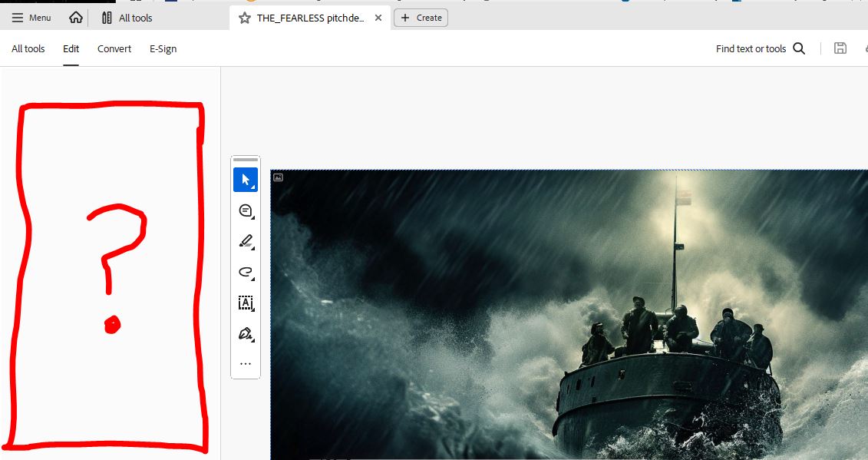Select the Add comment tool
Screen dimensions: 868x460
point(246,210)
